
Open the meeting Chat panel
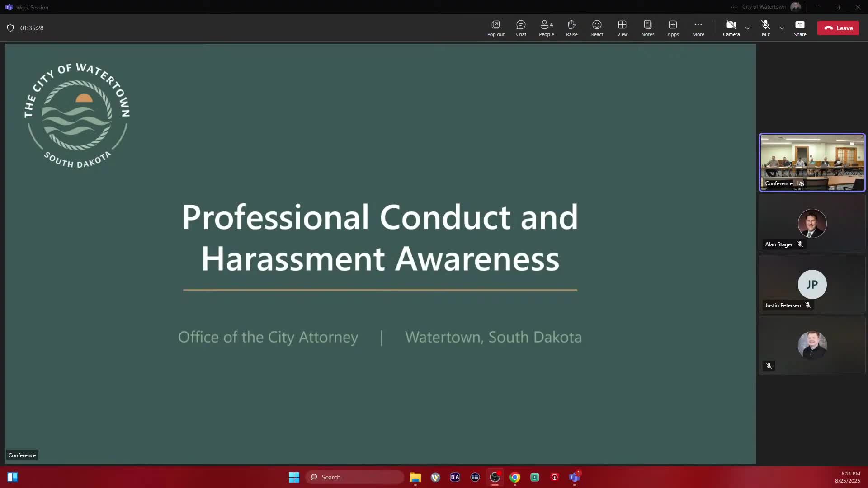(521, 28)
